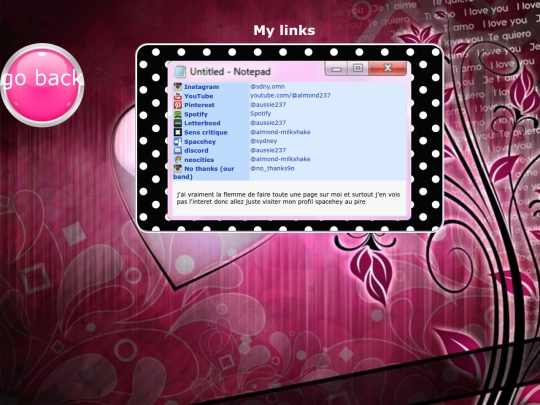Open @almond-milkshake link in Sens critique row

(x=280, y=132)
